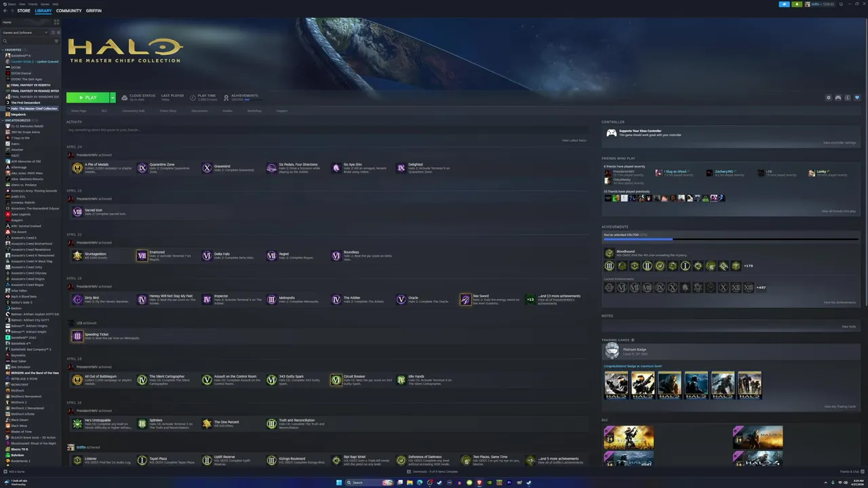
Task: Open the Discussions link
Action: (199, 110)
